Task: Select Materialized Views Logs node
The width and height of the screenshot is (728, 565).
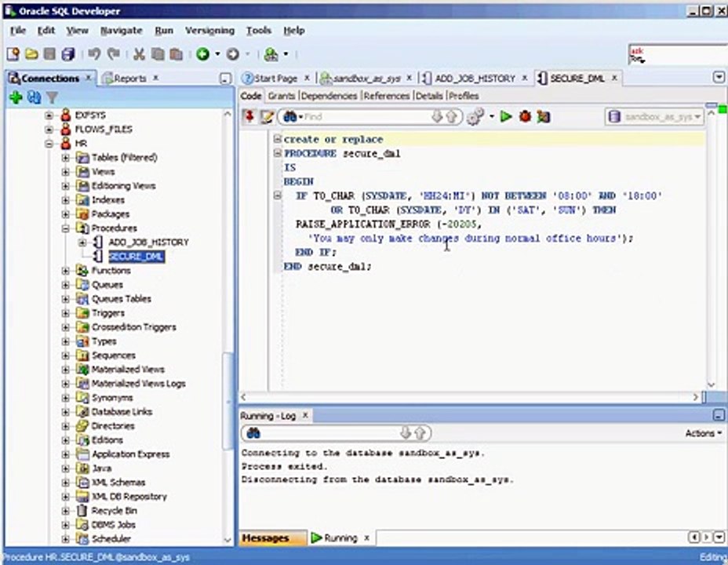Action: pyautogui.click(x=138, y=384)
